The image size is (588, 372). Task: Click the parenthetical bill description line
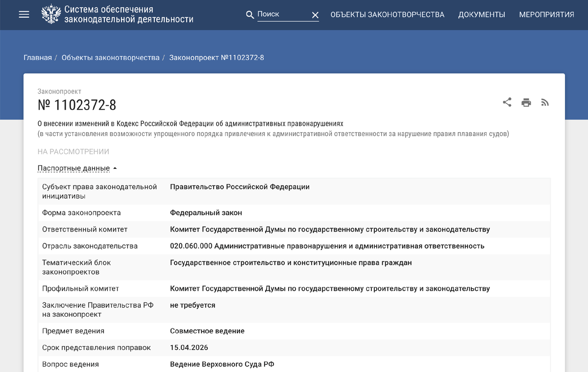273,134
